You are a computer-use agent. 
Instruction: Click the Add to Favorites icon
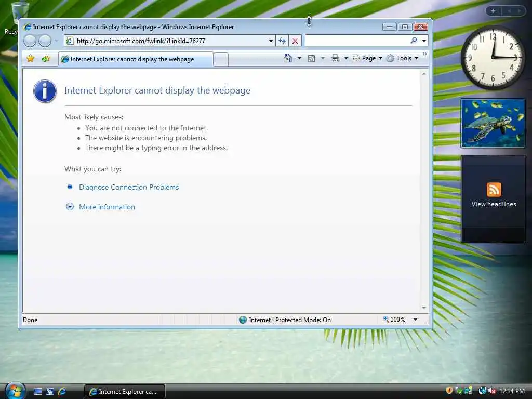[x=46, y=58]
